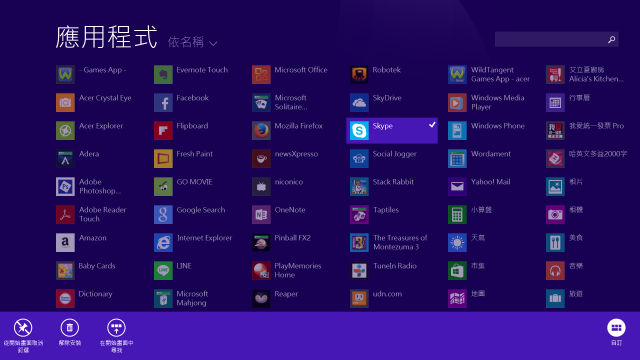Uncheck the selected Skype tile

392,131
